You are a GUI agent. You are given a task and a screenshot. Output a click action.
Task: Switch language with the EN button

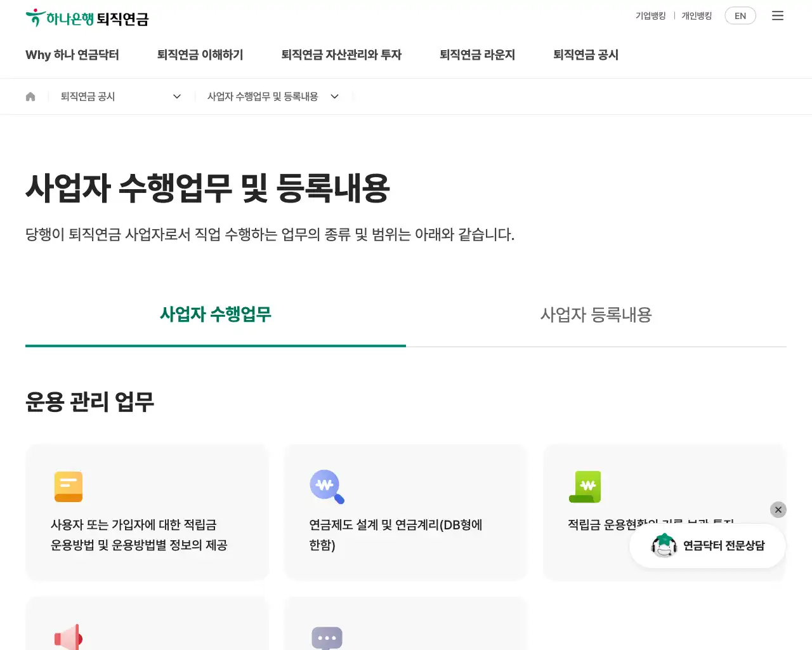click(x=740, y=16)
